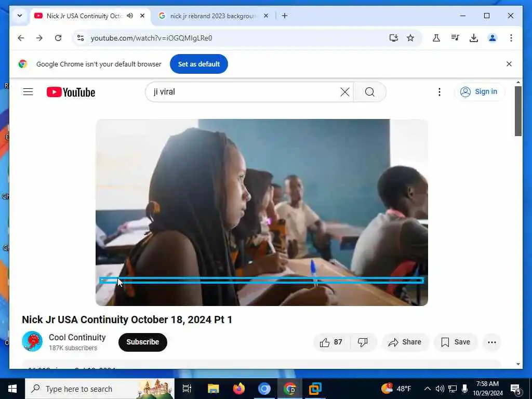Open File Explorer from taskbar
Image resolution: width=532 pixels, height=399 pixels.
point(214,389)
